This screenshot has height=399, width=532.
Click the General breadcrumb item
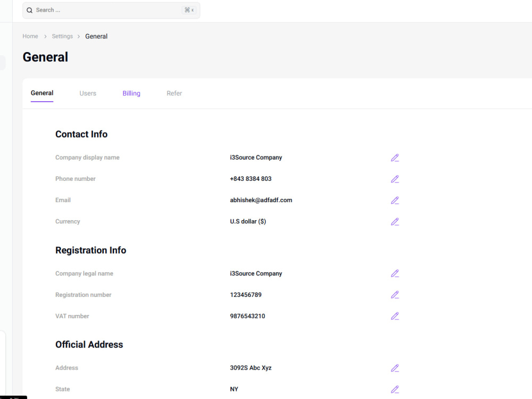(96, 36)
